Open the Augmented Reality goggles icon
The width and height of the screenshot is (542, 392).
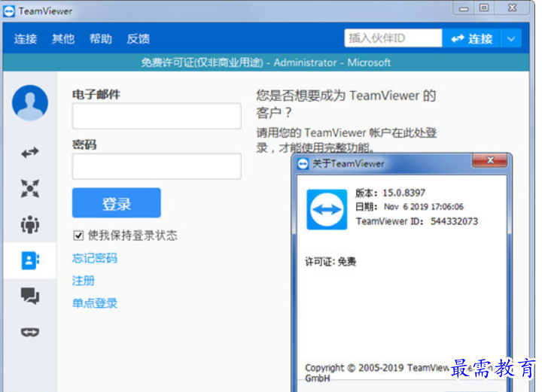30,332
